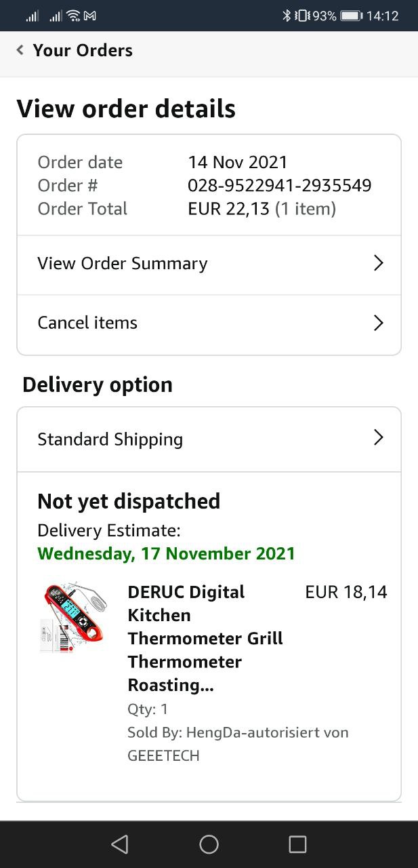
Task: Tap the battery icon in status bar
Action: click(351, 16)
